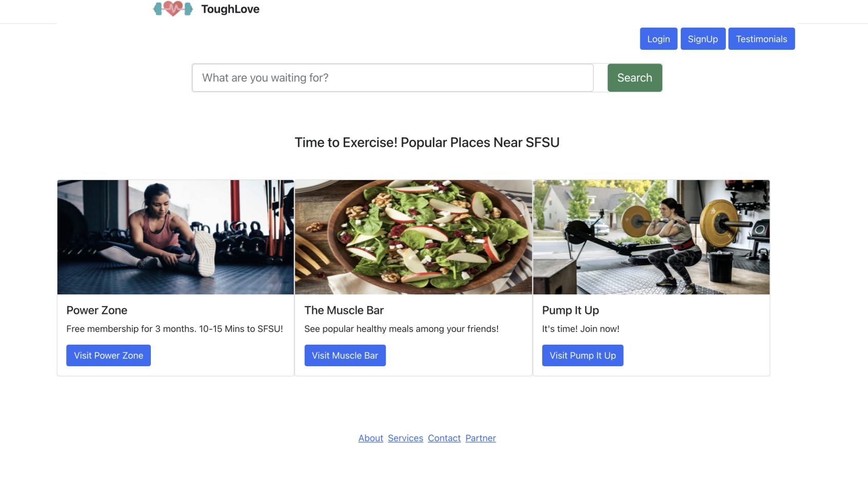
Task: Go to the Contact footer link
Action: 444,438
